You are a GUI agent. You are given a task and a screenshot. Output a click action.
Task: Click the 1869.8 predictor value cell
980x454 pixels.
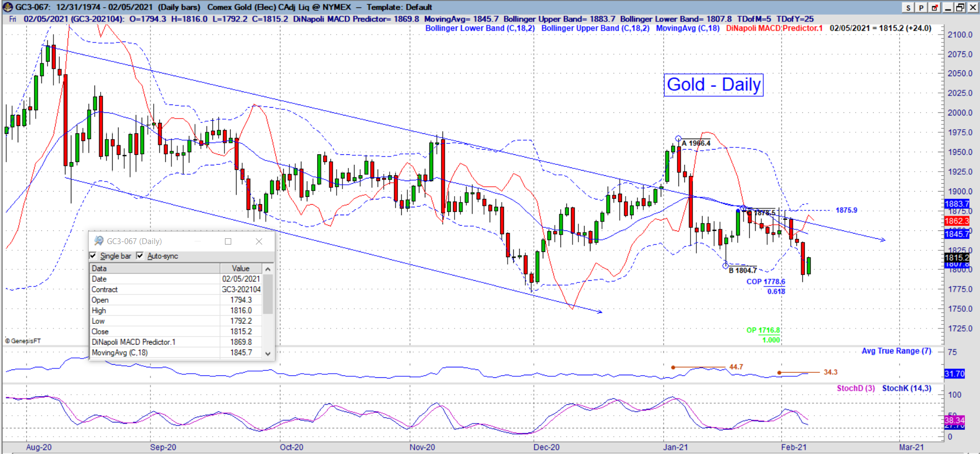pyautogui.click(x=241, y=342)
